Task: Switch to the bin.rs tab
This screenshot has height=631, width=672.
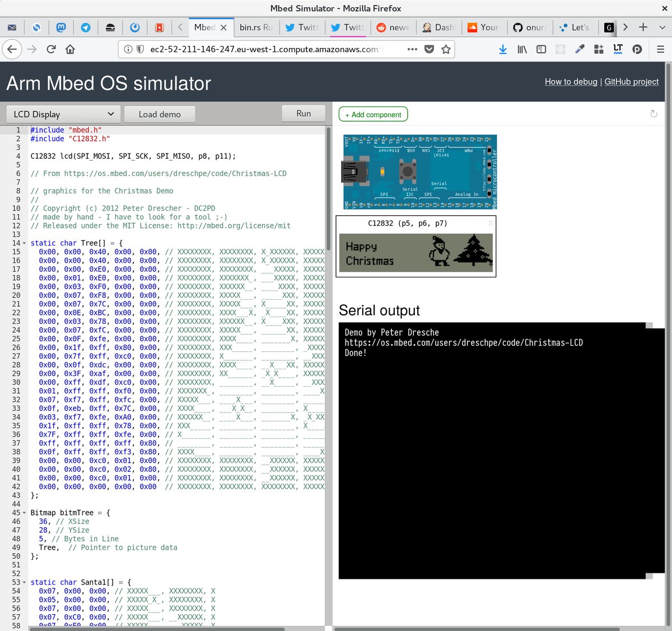Action: coord(255,27)
